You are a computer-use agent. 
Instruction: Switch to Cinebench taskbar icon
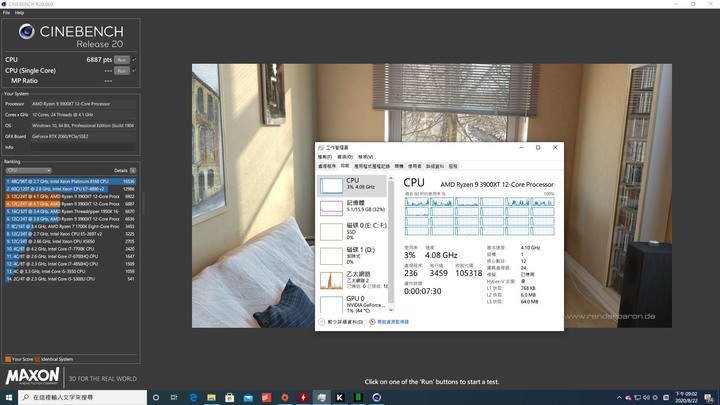pos(377,397)
